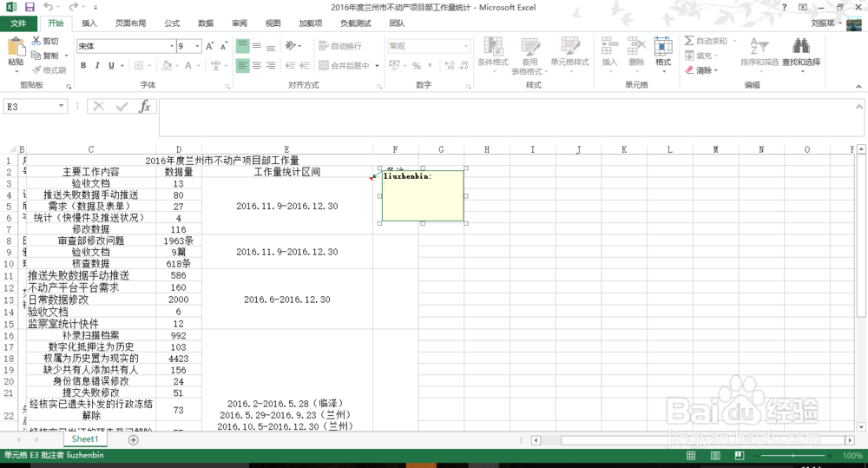Image resolution: width=868 pixels, height=468 pixels.
Task: Switch to the Insert ribbon tab
Action: (x=89, y=23)
